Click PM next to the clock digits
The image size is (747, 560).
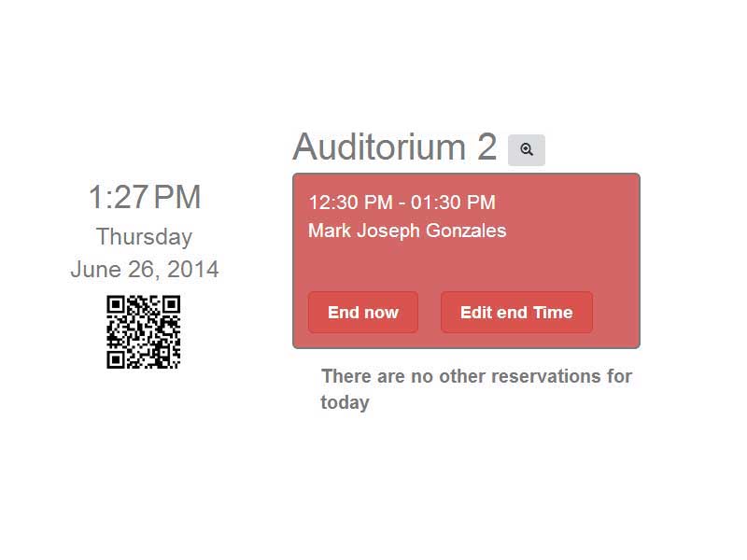(x=177, y=197)
